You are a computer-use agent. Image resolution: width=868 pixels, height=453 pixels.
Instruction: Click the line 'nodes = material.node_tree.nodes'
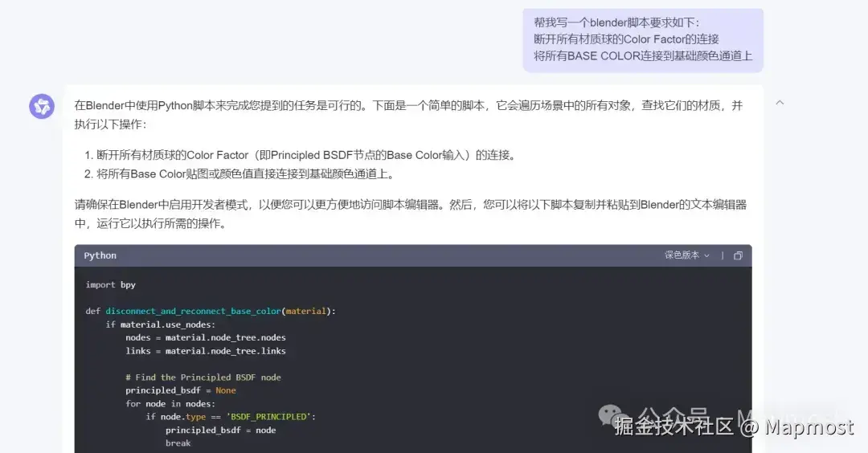(x=206, y=337)
